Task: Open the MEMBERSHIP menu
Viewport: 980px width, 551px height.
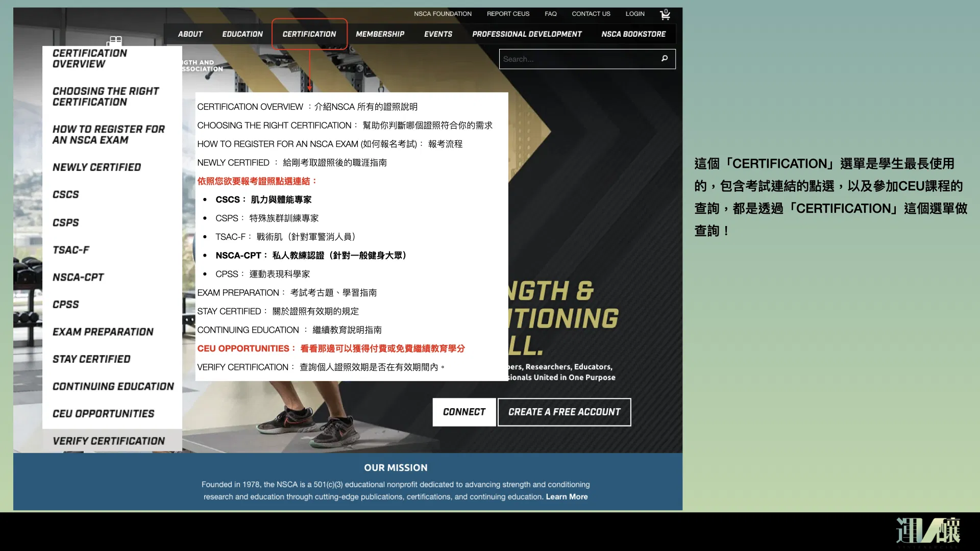Action: (380, 34)
